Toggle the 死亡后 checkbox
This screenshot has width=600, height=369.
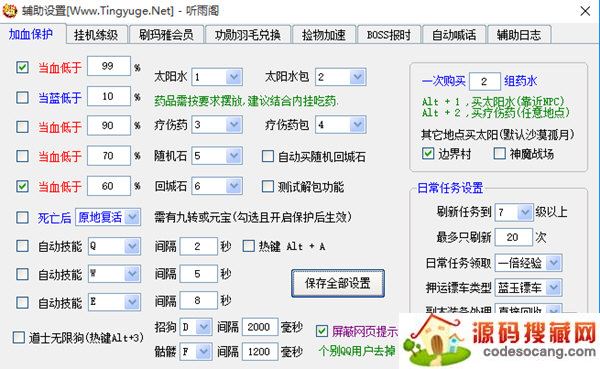point(22,217)
